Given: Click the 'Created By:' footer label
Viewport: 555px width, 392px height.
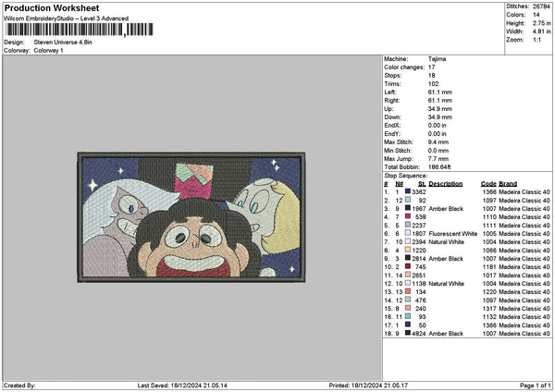Looking at the screenshot, I should (x=19, y=386).
